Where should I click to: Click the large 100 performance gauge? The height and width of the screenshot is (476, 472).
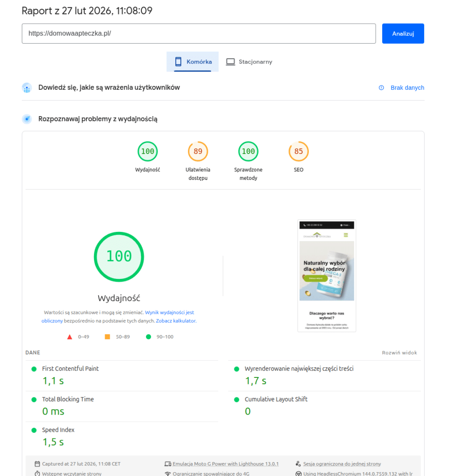[x=119, y=257]
